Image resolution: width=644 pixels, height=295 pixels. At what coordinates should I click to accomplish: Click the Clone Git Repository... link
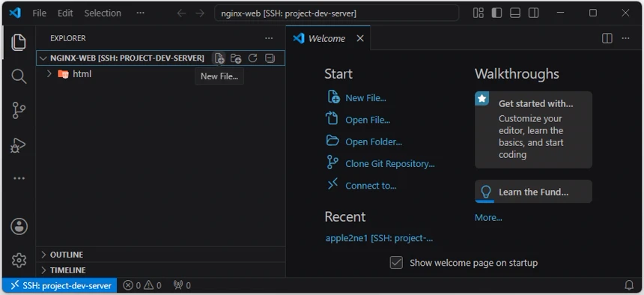point(389,163)
